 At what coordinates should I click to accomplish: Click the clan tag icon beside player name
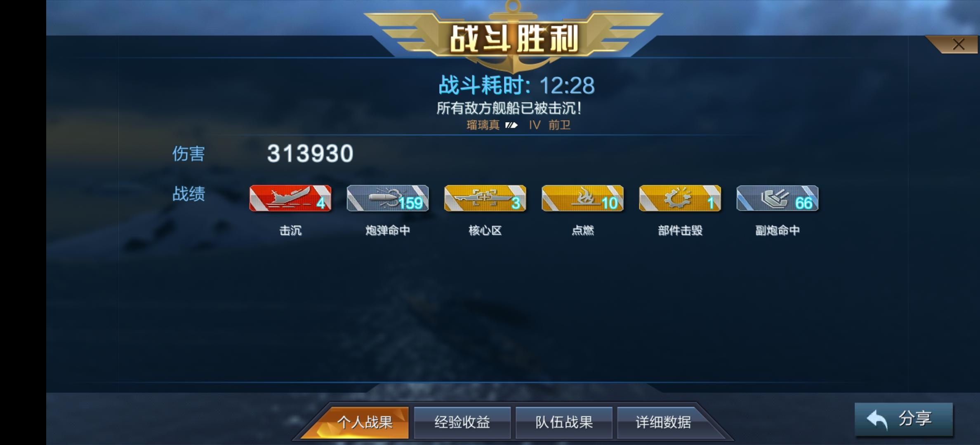coord(511,125)
